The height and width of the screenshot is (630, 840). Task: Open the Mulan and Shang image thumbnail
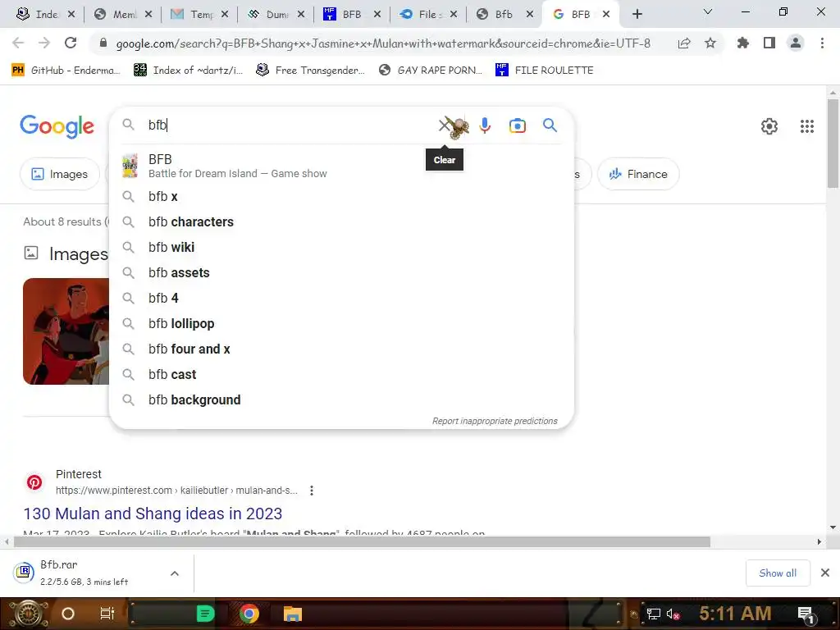66,331
